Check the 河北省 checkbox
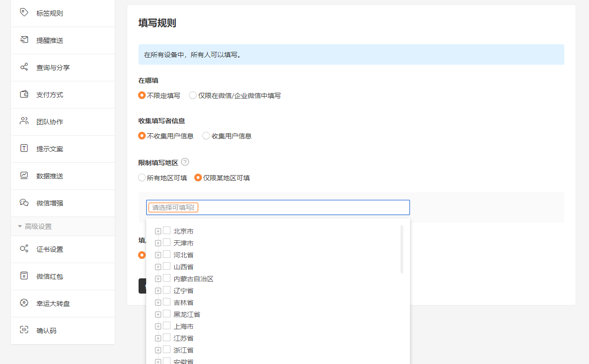589x364 pixels. pyautogui.click(x=167, y=254)
